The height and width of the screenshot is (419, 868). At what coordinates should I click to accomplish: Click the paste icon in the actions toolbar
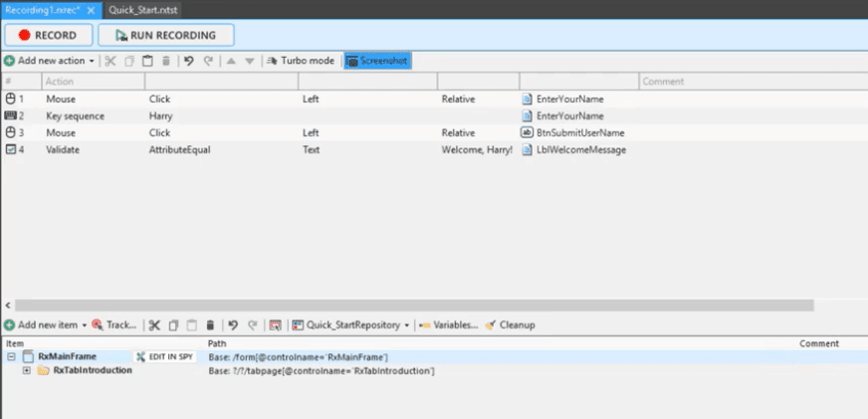coord(147,61)
